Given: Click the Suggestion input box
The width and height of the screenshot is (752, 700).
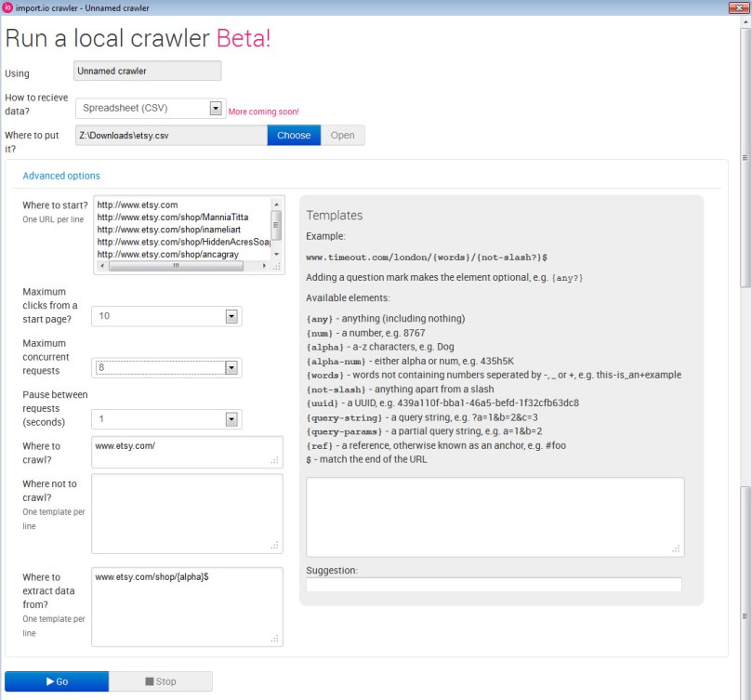Looking at the screenshot, I should click(x=493, y=584).
